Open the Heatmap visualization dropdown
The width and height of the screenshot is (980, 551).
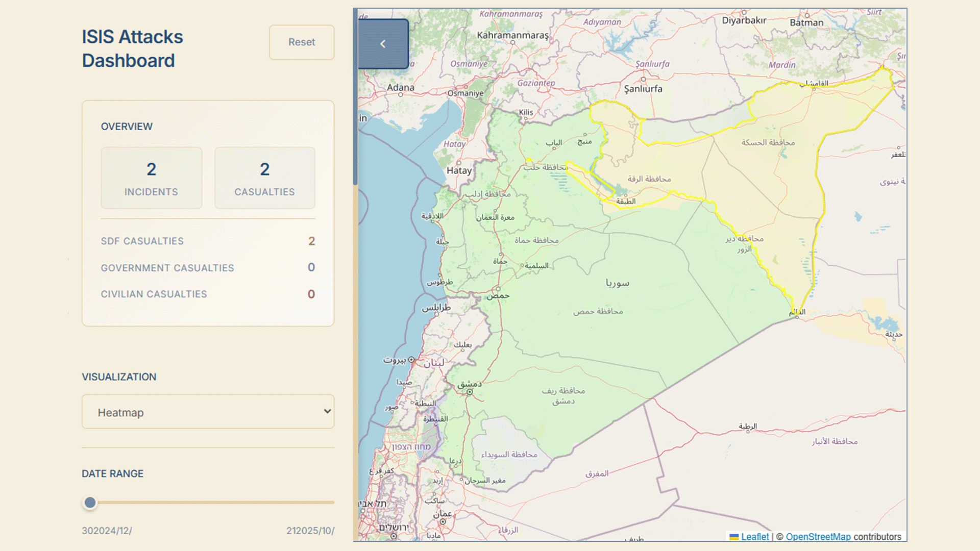pyautogui.click(x=208, y=412)
